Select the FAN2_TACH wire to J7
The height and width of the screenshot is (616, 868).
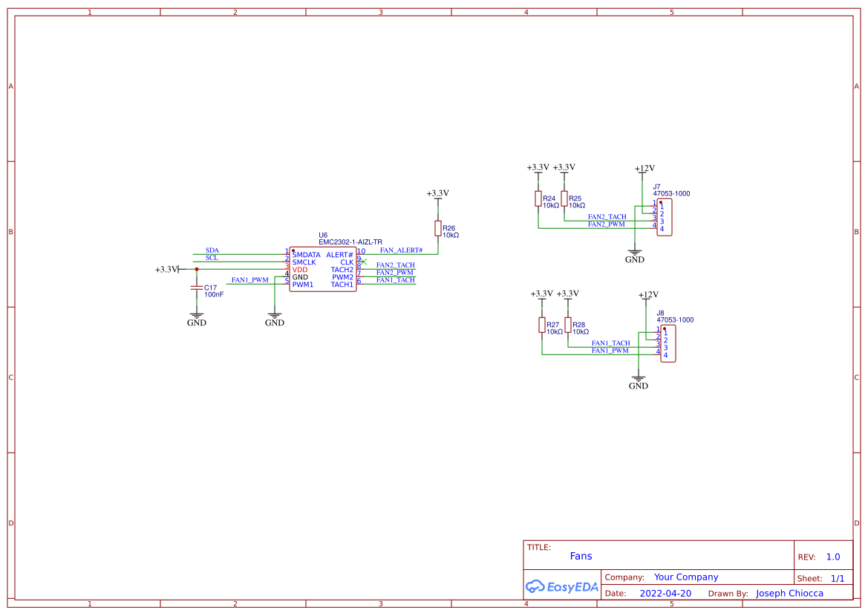[x=609, y=216]
